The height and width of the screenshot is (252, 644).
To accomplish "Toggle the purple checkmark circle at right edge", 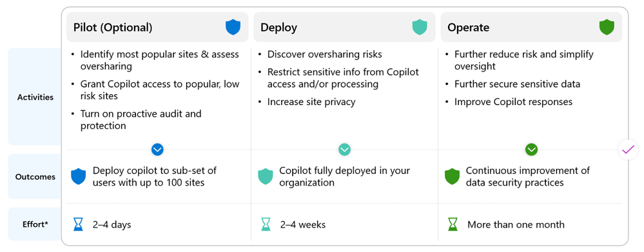I will (629, 150).
